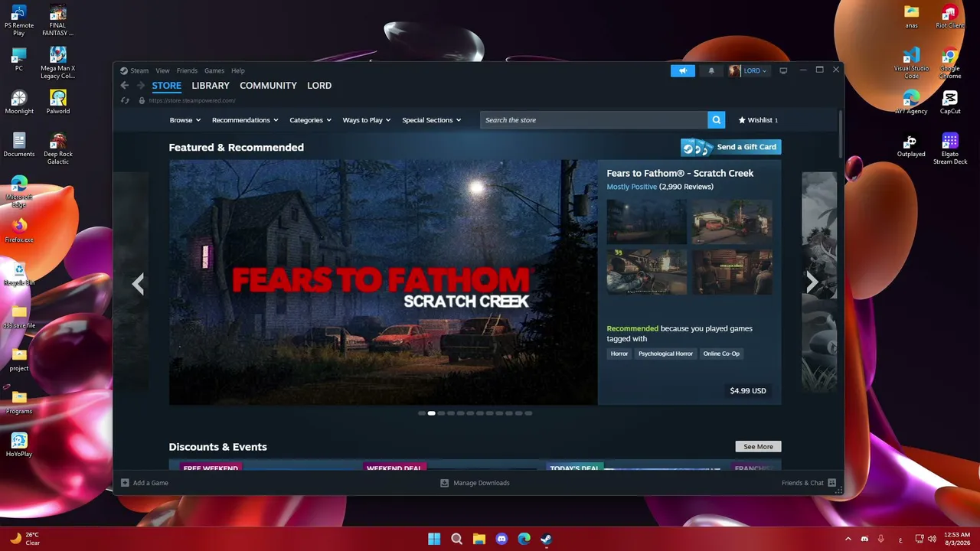
Task: Click inside the Search the store field
Action: pyautogui.click(x=594, y=120)
